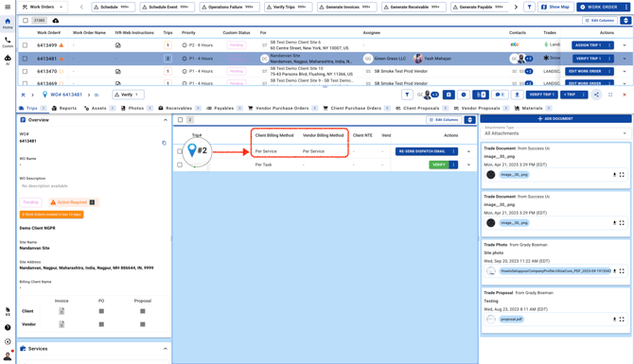Open more options on ASSIGN TRIP 1 button
Viewport: 634px width, 364px height.
[x=609, y=45]
